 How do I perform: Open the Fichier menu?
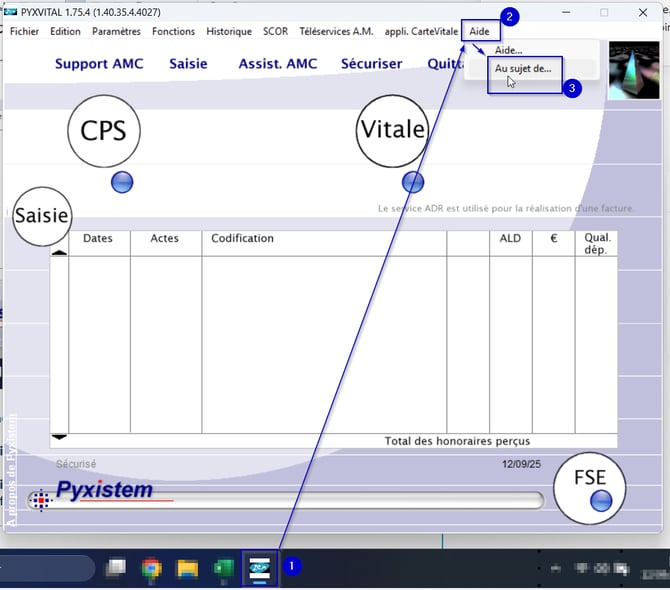point(24,32)
